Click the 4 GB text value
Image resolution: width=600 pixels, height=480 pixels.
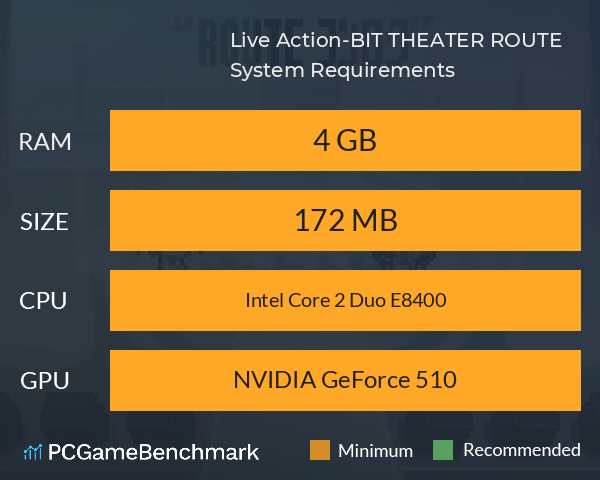(x=345, y=140)
